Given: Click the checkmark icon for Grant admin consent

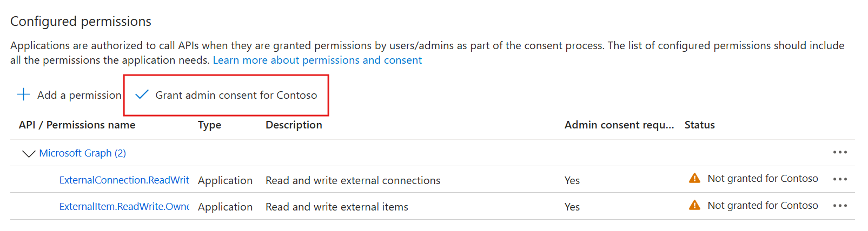Looking at the screenshot, I should (x=142, y=95).
